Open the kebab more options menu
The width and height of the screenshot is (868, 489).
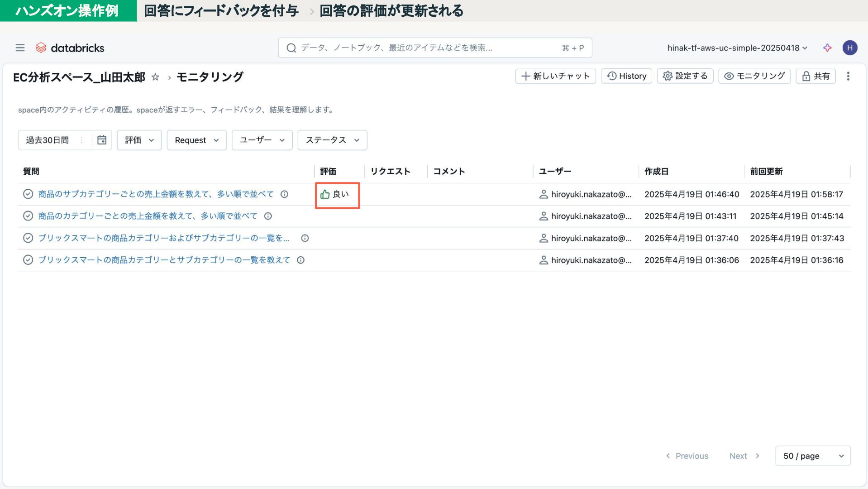tap(848, 77)
